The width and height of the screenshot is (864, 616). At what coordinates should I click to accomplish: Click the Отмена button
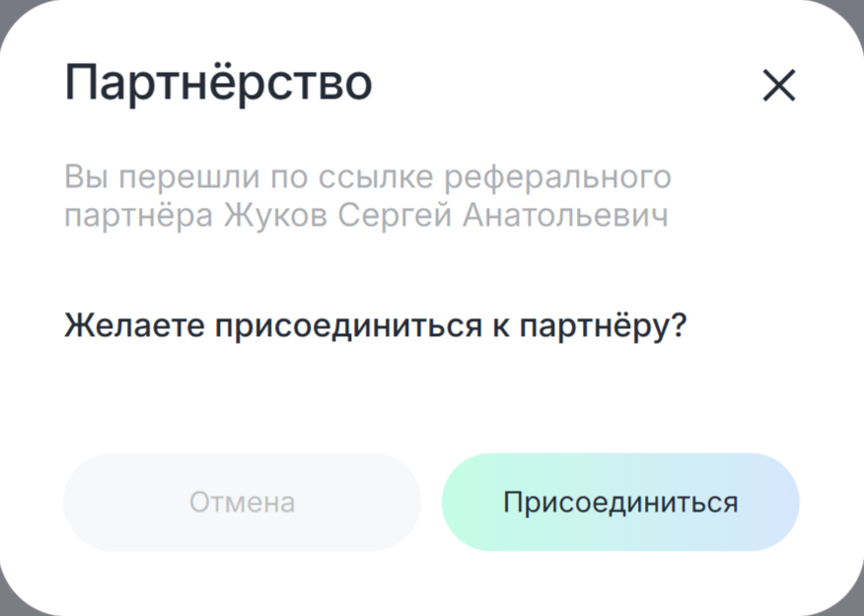[242, 502]
